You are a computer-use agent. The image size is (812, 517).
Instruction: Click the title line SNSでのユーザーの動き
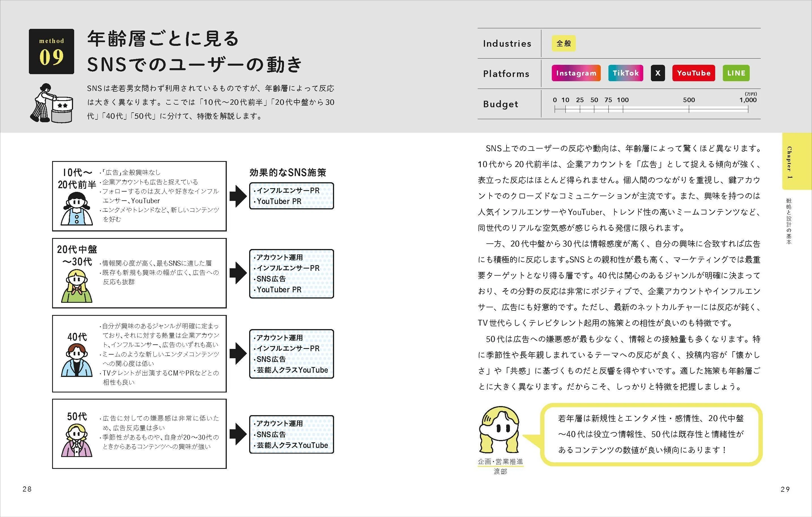(x=195, y=64)
